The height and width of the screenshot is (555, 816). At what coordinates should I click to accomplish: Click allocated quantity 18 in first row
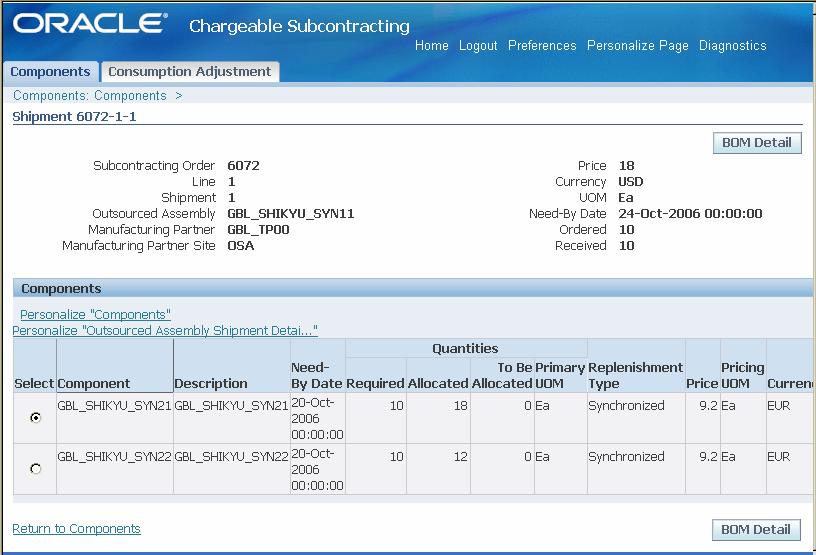pos(461,406)
